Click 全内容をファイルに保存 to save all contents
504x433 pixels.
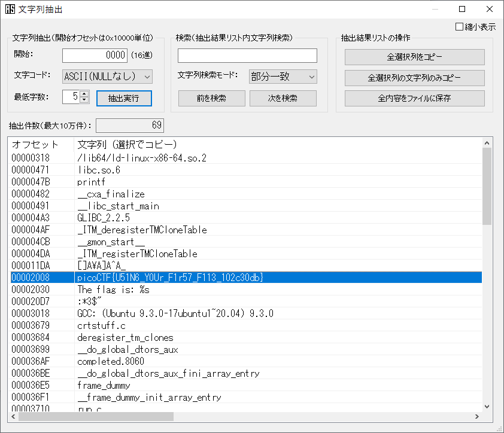(414, 99)
